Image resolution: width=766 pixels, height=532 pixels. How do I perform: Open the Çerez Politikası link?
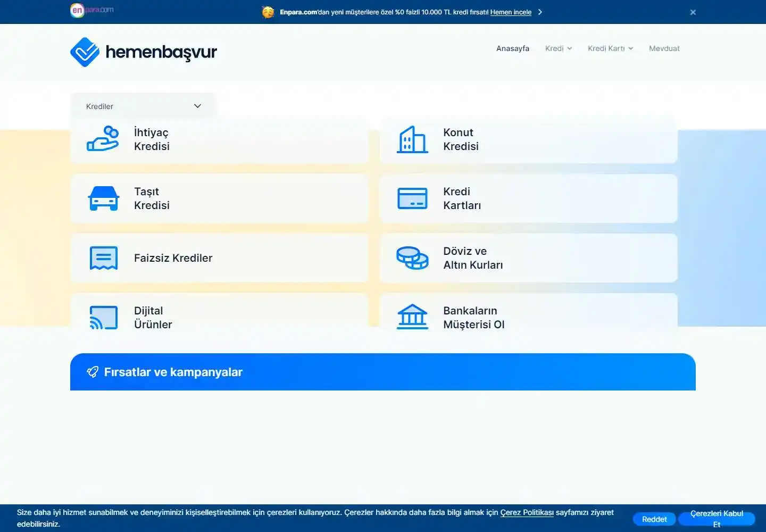click(527, 512)
